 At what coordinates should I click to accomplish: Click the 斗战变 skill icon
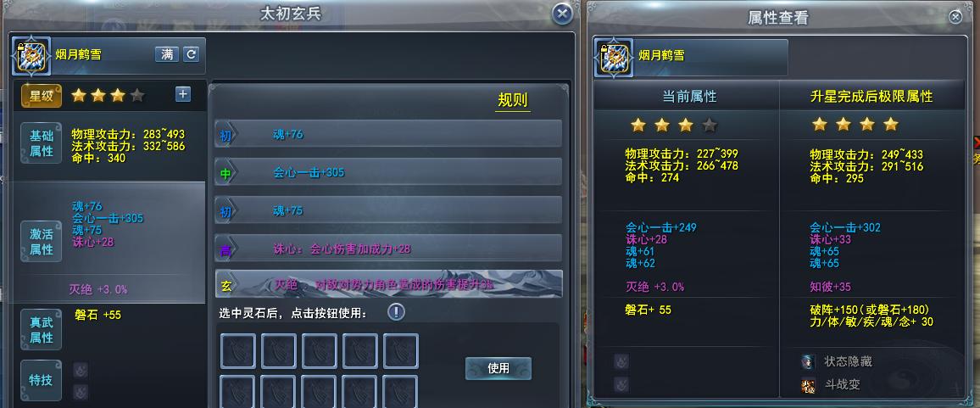click(808, 385)
